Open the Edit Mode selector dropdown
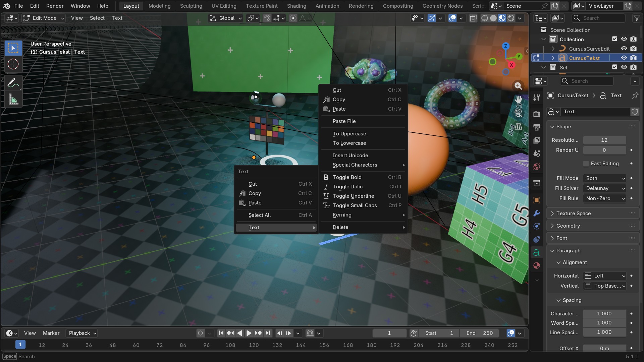This screenshot has height=362, width=644. pos(44,18)
